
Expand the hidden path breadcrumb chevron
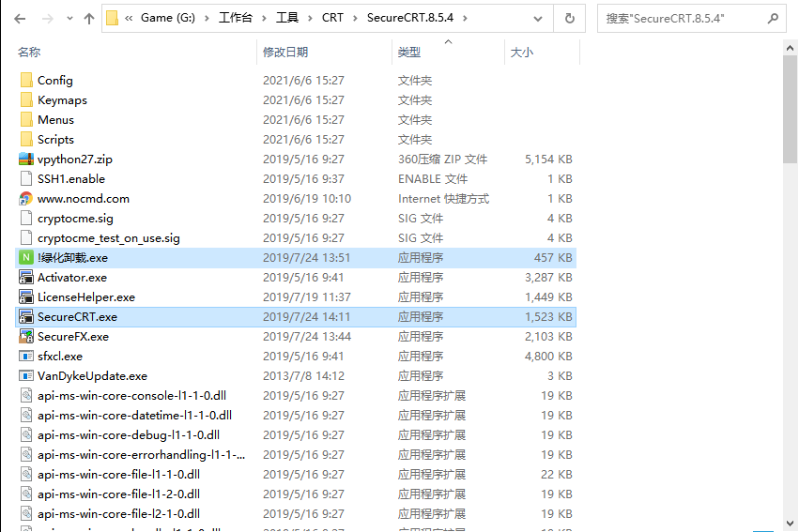click(x=128, y=18)
